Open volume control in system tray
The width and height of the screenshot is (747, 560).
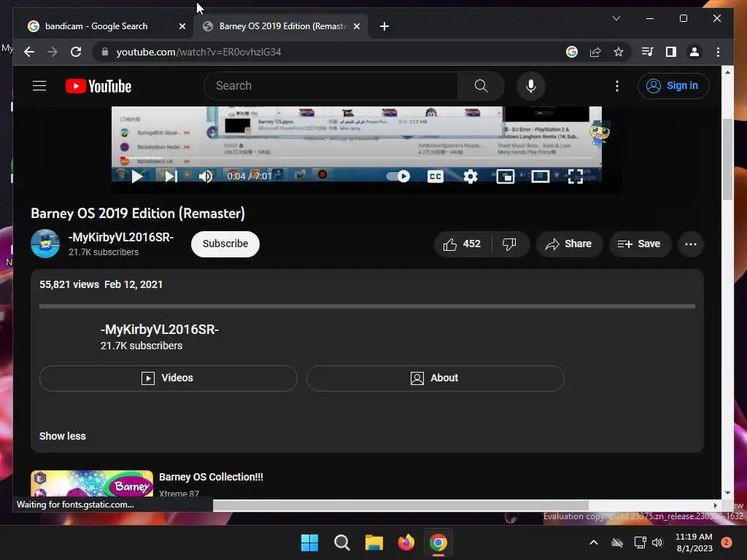coord(657,542)
